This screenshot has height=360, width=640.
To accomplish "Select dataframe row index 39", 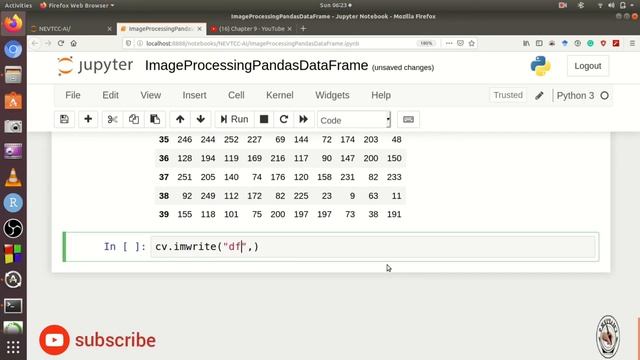I will click(x=164, y=214).
